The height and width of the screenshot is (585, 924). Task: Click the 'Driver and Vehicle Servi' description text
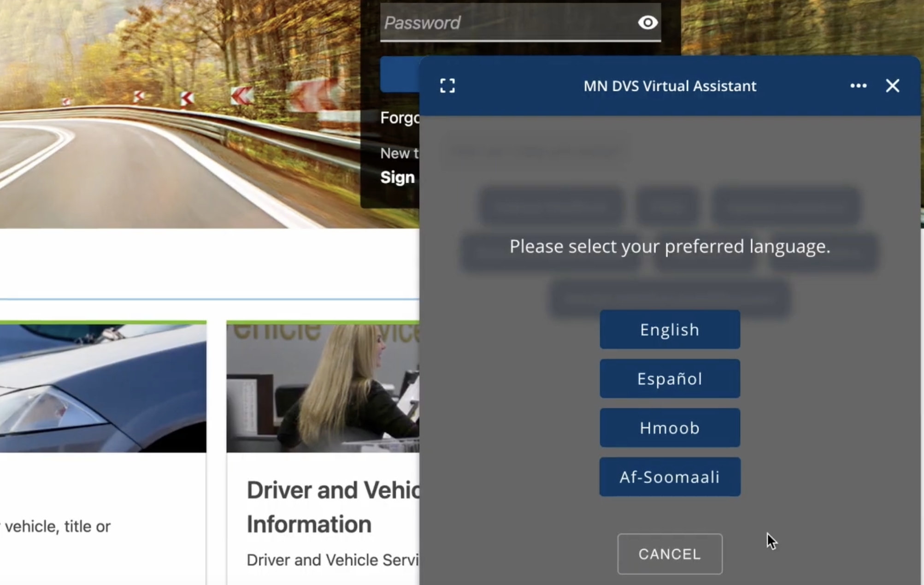pyautogui.click(x=333, y=560)
